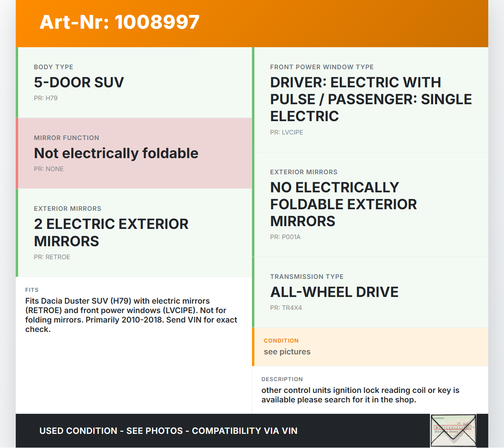Screen dimensions: 504x448
Task: Click the PR: P001A code
Action: [285, 237]
